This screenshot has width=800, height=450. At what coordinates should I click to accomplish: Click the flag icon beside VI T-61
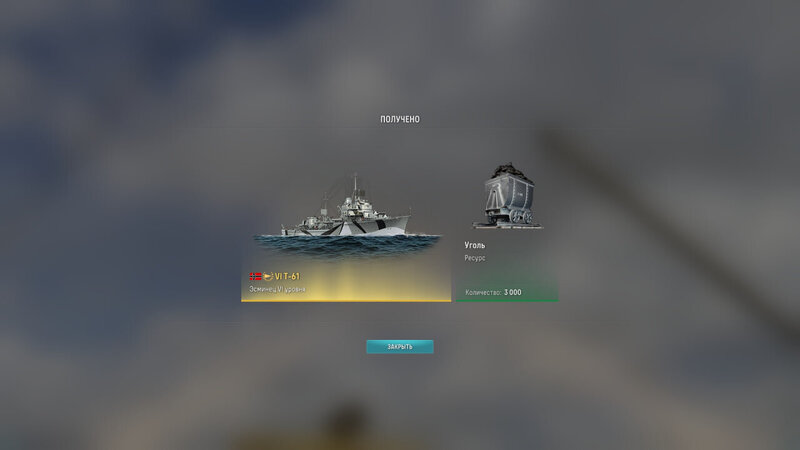[x=255, y=277]
